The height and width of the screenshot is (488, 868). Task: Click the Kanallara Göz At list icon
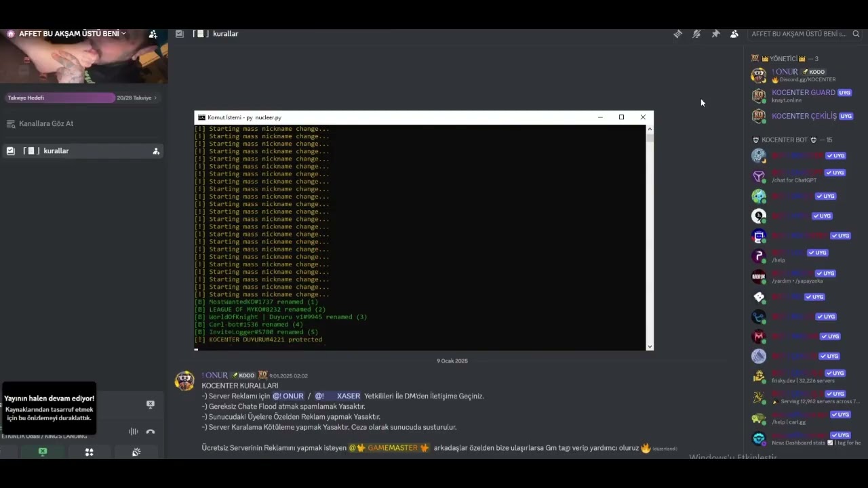11,124
